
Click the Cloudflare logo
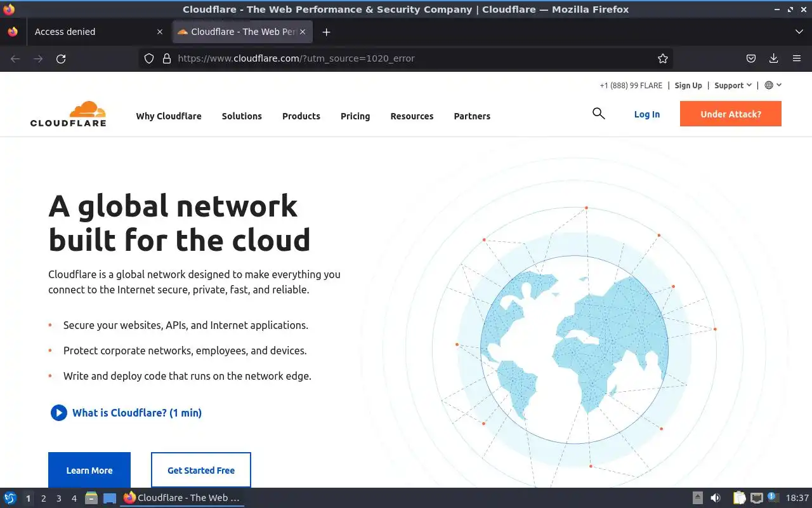(x=68, y=114)
